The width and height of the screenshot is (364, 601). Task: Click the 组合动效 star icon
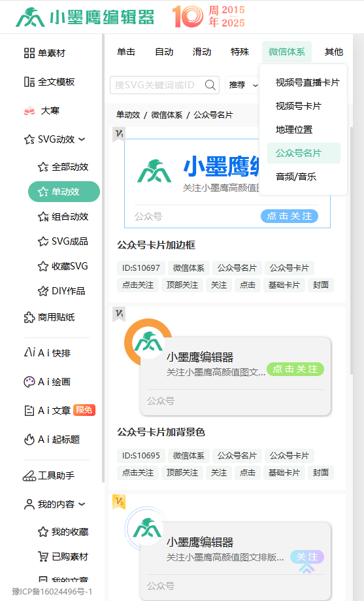pos(43,216)
